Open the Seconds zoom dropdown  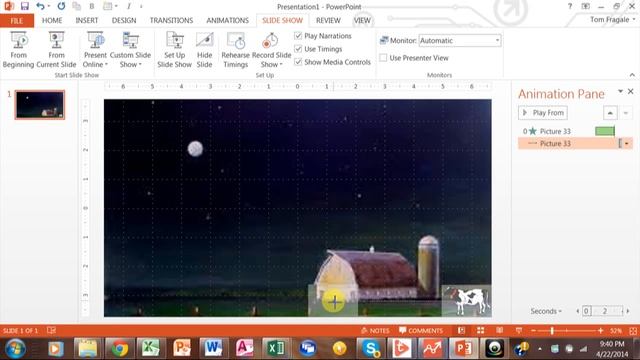546,311
